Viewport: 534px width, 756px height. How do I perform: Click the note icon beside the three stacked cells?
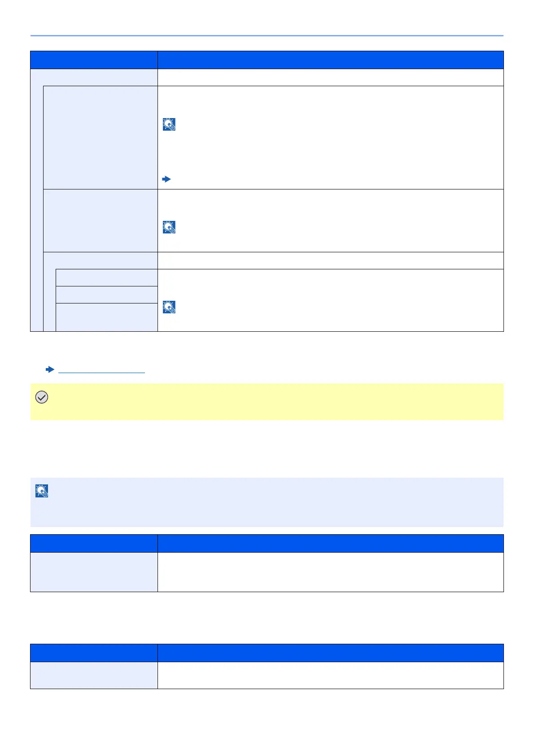pyautogui.click(x=169, y=307)
